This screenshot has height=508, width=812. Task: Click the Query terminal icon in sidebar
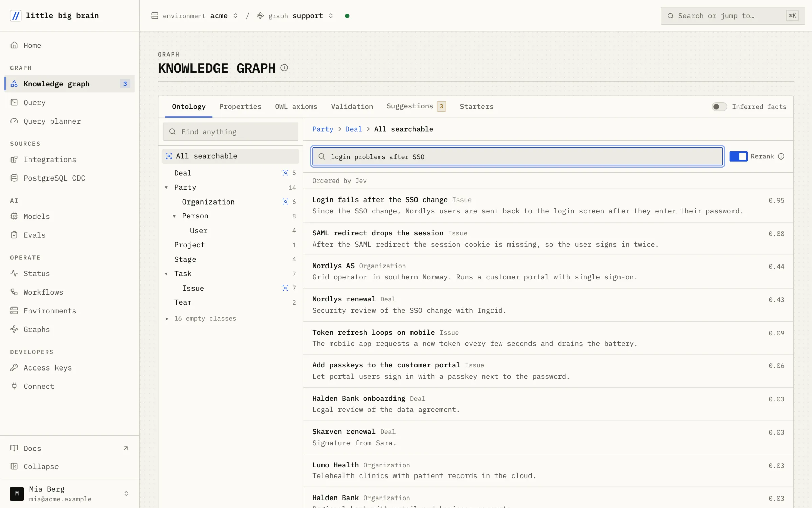coord(14,102)
